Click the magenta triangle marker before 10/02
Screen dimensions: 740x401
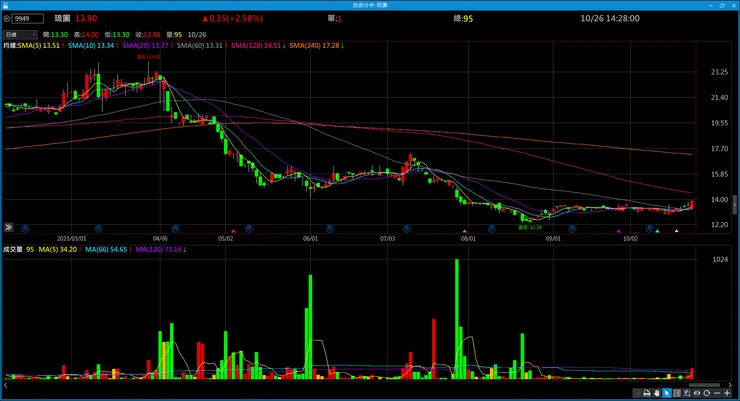(x=619, y=231)
